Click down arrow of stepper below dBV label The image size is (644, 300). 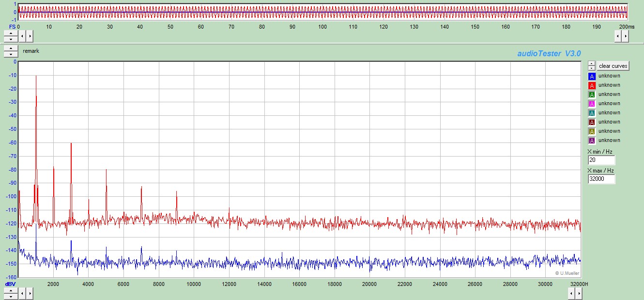[11, 296]
